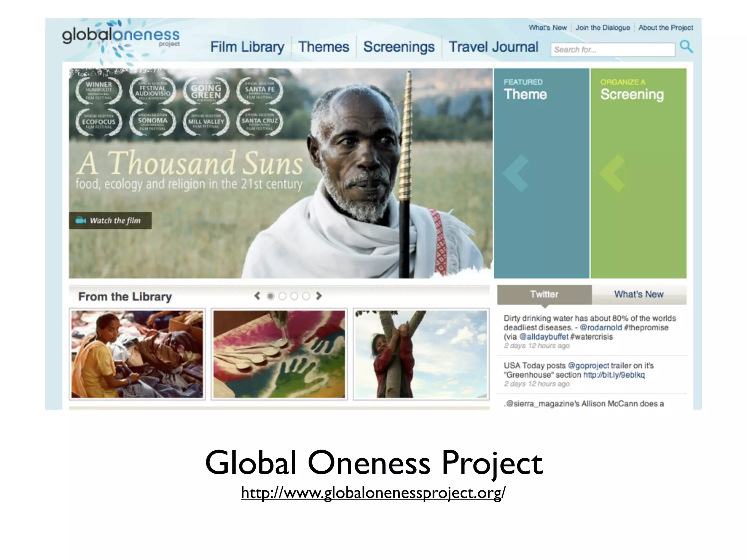Open the bit.ly/9eblkq link
This screenshot has height=560, width=747.
(614, 375)
